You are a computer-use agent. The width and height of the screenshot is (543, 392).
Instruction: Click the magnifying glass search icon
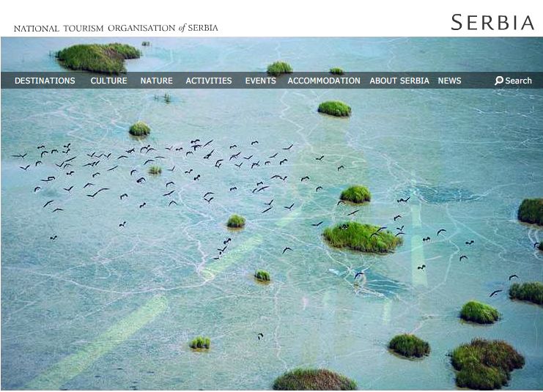click(x=499, y=81)
